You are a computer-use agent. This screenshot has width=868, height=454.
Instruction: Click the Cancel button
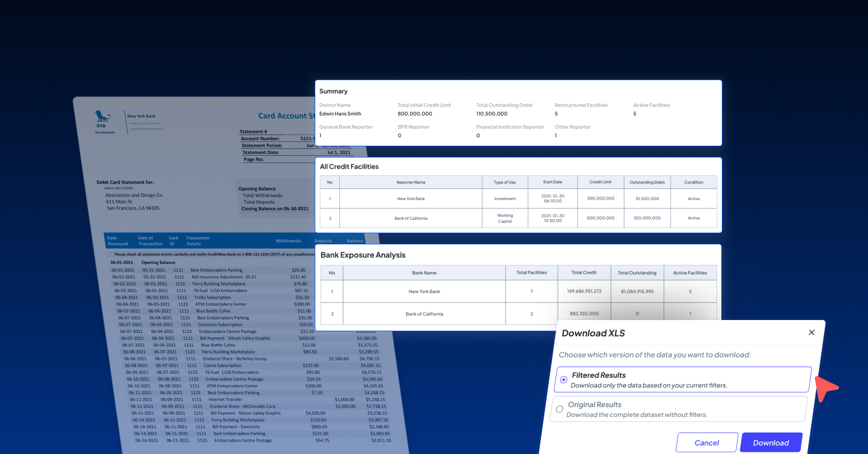pyautogui.click(x=707, y=442)
